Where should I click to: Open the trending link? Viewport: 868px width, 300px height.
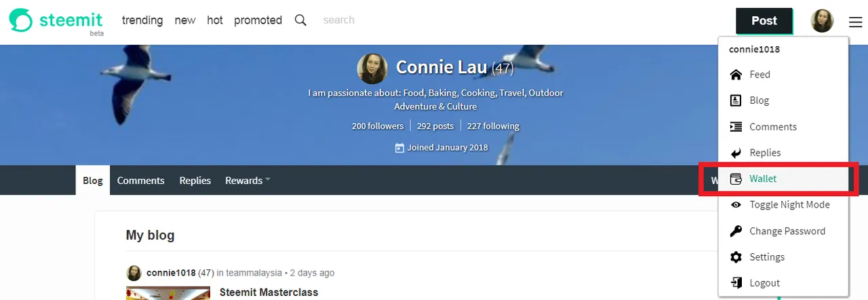point(142,20)
